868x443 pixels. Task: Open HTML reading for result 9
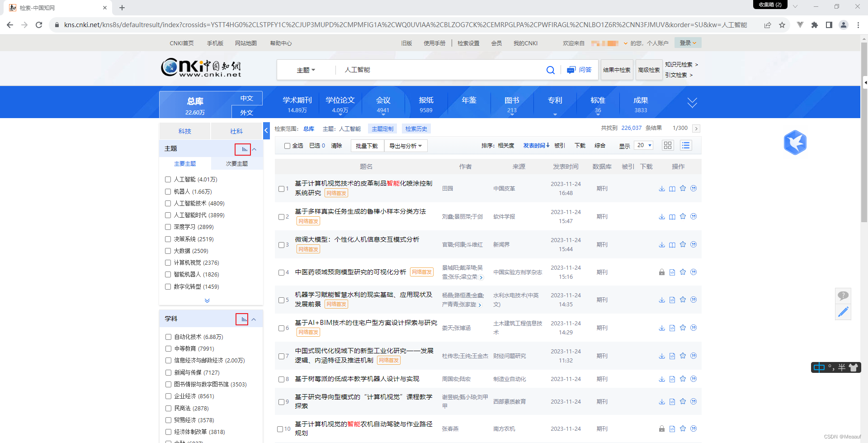(672, 402)
